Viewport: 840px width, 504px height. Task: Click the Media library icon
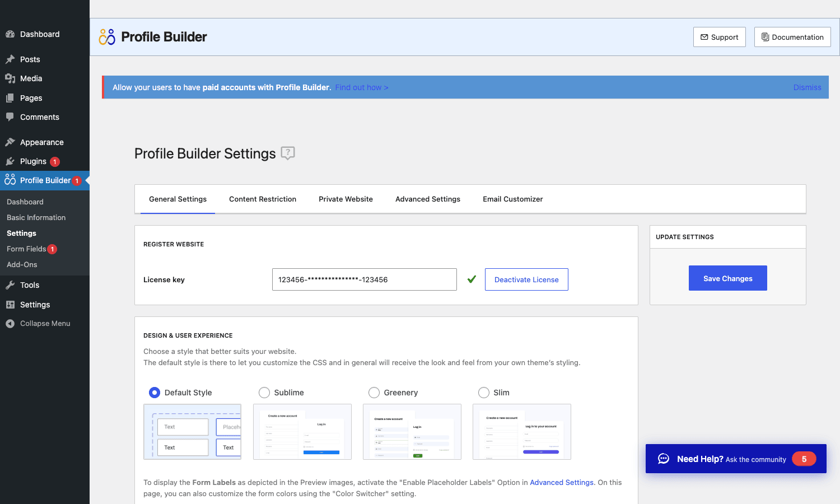10,78
